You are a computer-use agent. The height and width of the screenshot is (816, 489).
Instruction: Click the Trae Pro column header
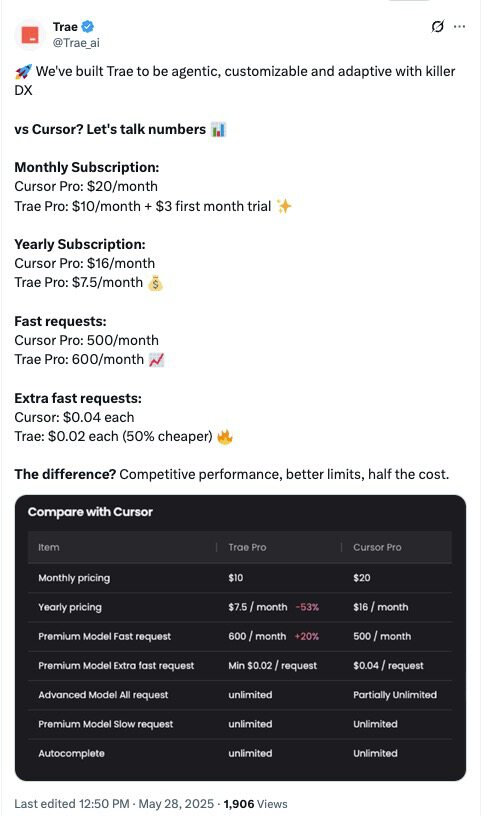coord(247,547)
